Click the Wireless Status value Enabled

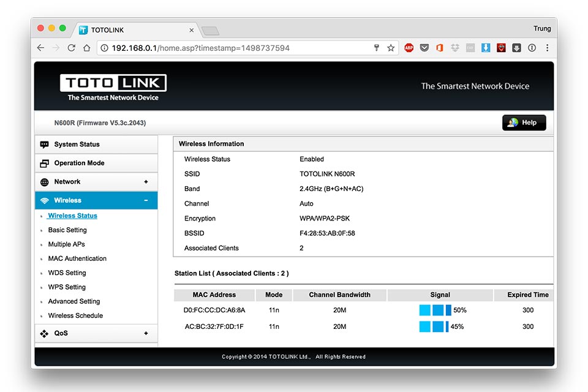click(311, 159)
